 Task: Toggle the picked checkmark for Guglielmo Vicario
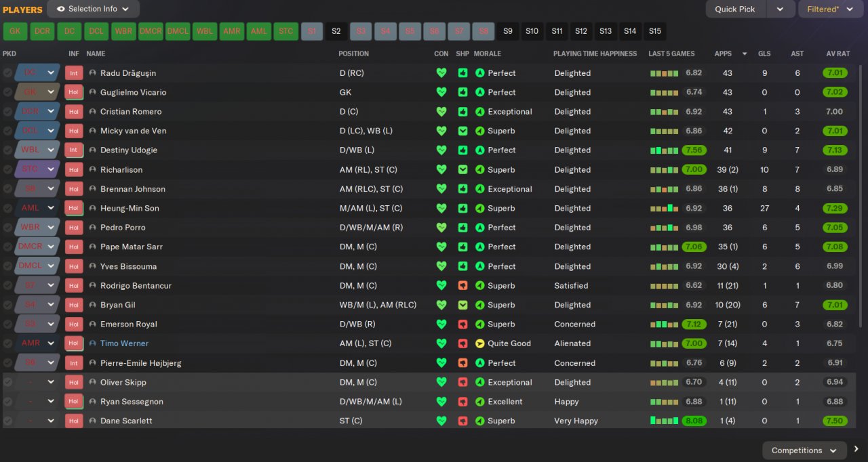point(7,92)
